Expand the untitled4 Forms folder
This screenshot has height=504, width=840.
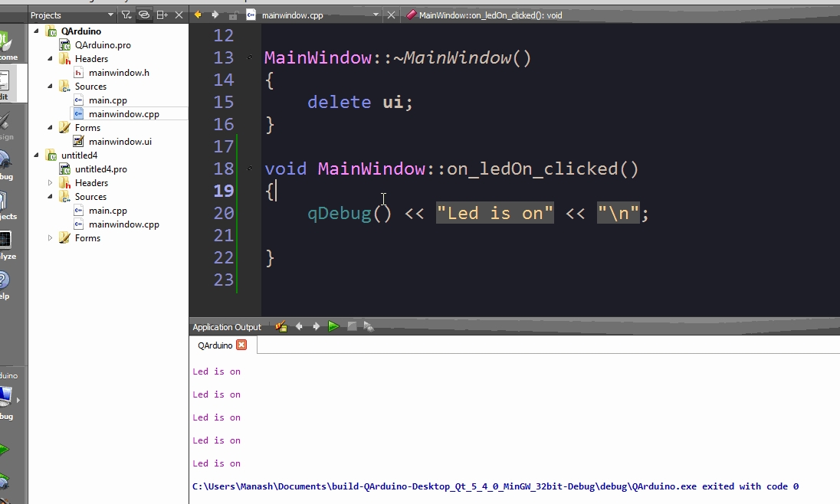coord(50,237)
